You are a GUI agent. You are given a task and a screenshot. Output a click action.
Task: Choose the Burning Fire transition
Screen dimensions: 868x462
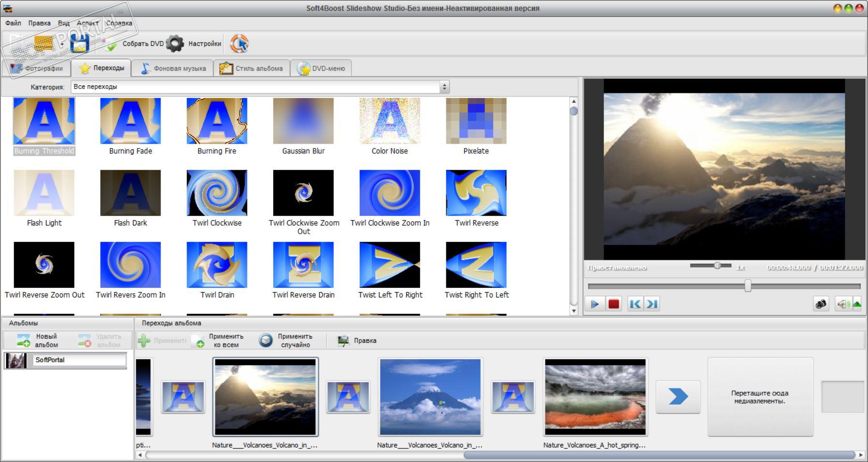point(217,126)
